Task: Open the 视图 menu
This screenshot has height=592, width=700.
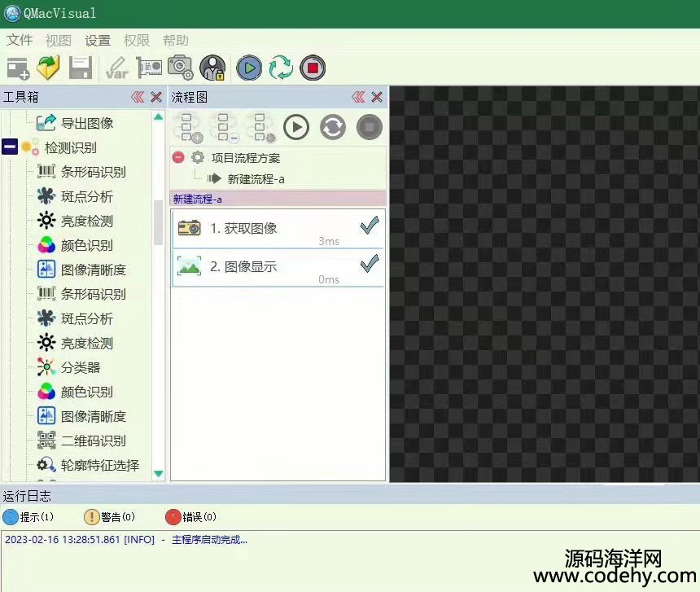Action: tap(59, 41)
